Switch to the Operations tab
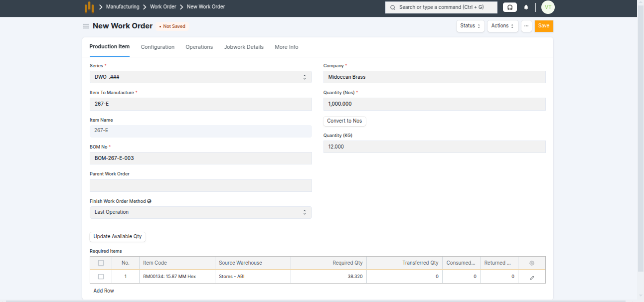This screenshot has height=302, width=644. coord(199,47)
